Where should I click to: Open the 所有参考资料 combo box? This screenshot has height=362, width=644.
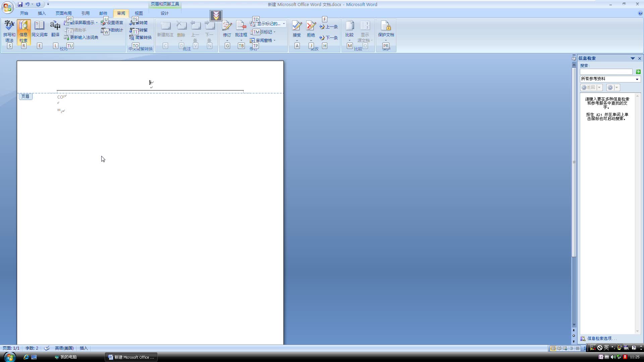coord(637,79)
